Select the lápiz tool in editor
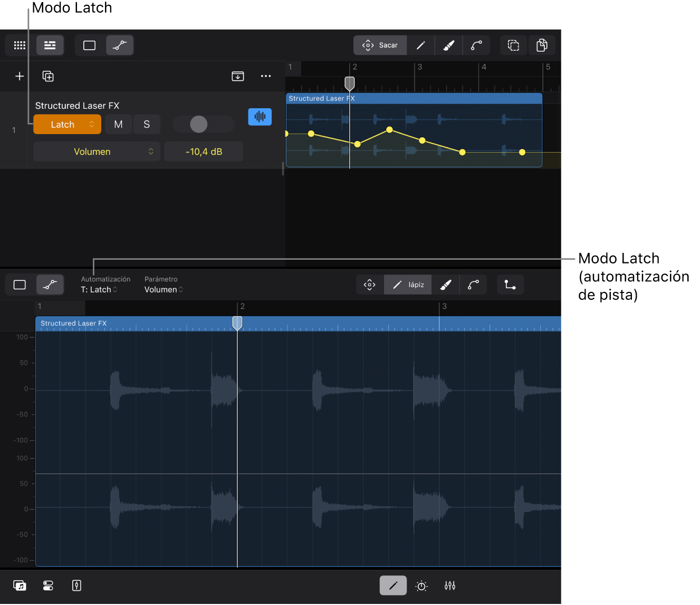The height and width of the screenshot is (605, 700). tap(408, 285)
